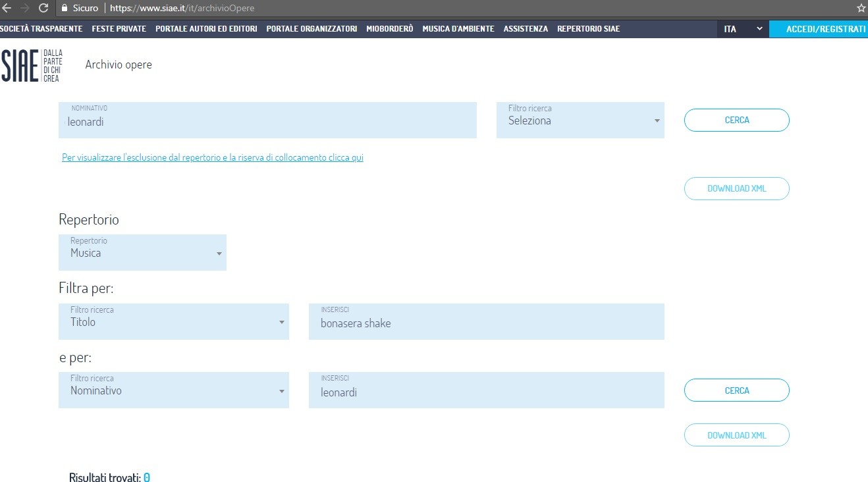868x482 pixels.
Task: Click Inserisci field with bonasera shake
Action: click(x=487, y=321)
